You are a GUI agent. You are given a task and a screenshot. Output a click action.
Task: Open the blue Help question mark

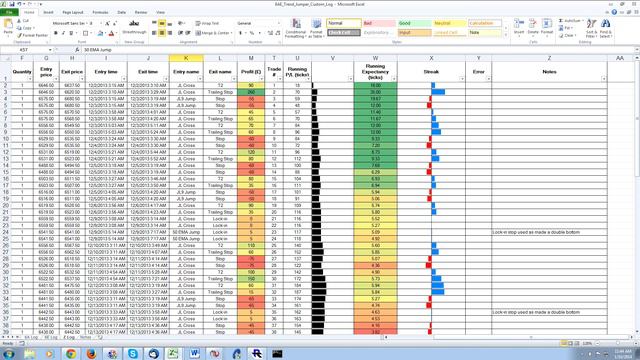tap(614, 12)
